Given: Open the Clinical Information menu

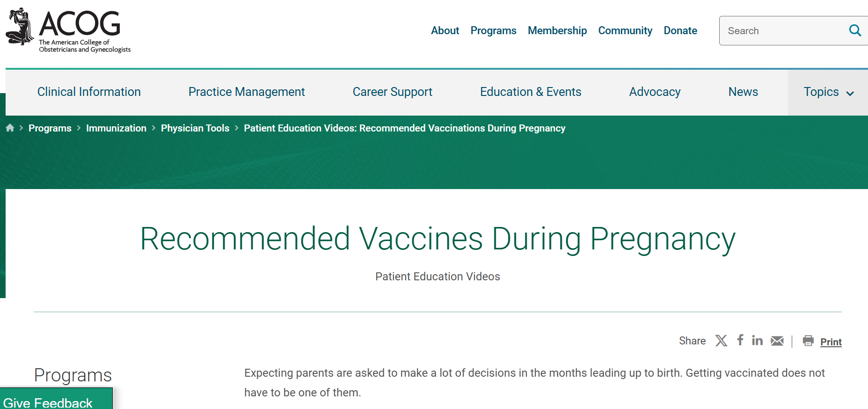Looking at the screenshot, I should (x=89, y=92).
